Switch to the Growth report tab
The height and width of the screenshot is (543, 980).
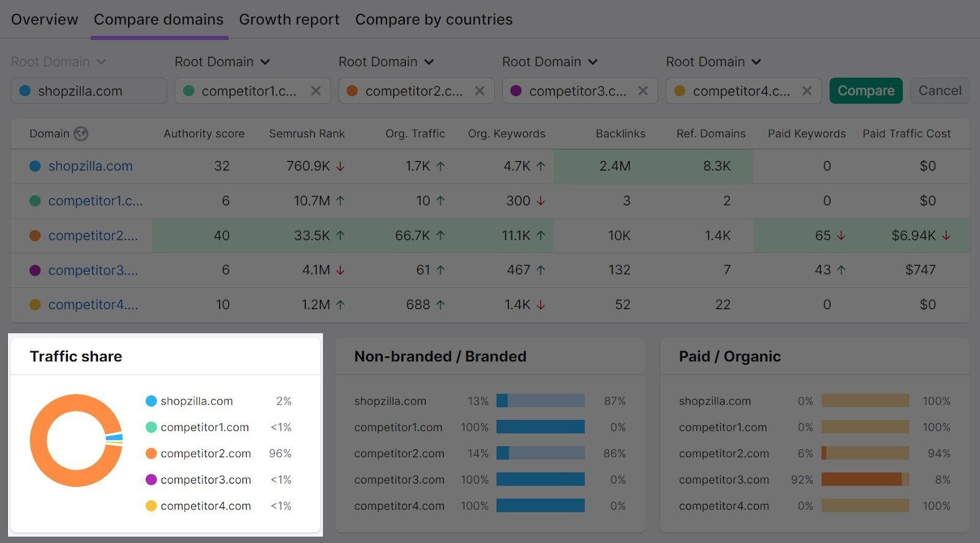click(x=289, y=19)
